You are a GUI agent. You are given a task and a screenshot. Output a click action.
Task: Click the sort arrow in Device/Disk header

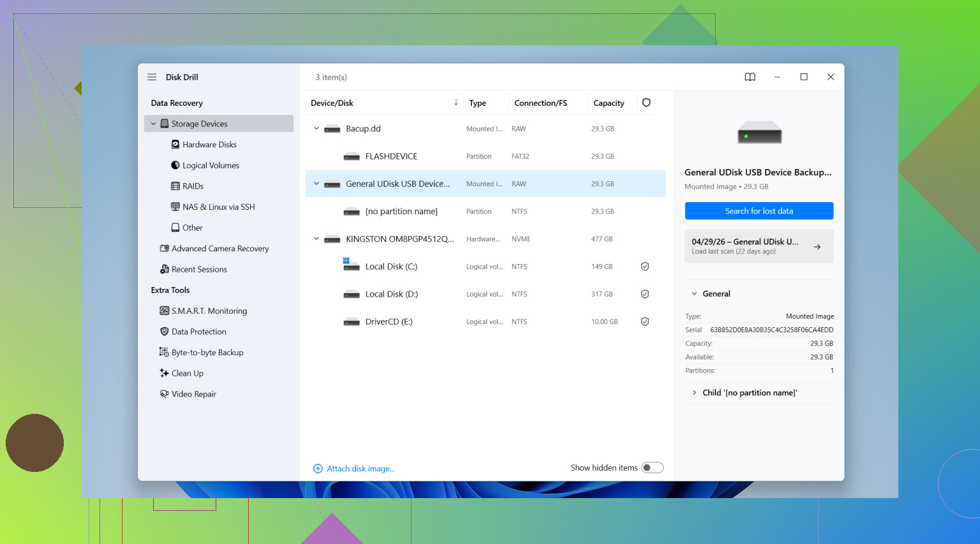(456, 103)
